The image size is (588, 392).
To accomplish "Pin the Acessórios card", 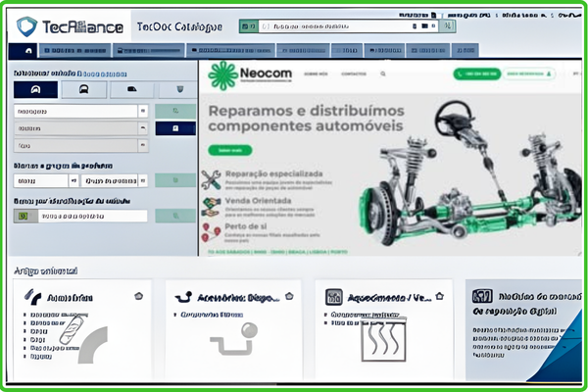I will pos(289,296).
